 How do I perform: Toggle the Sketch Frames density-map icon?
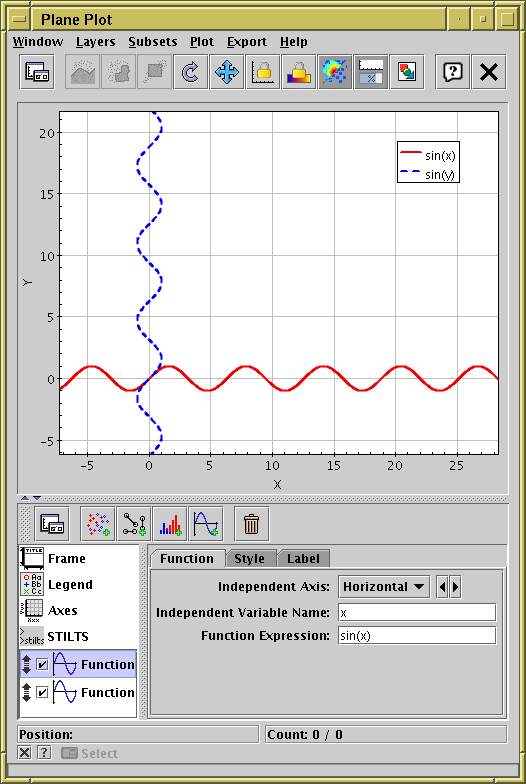click(334, 72)
